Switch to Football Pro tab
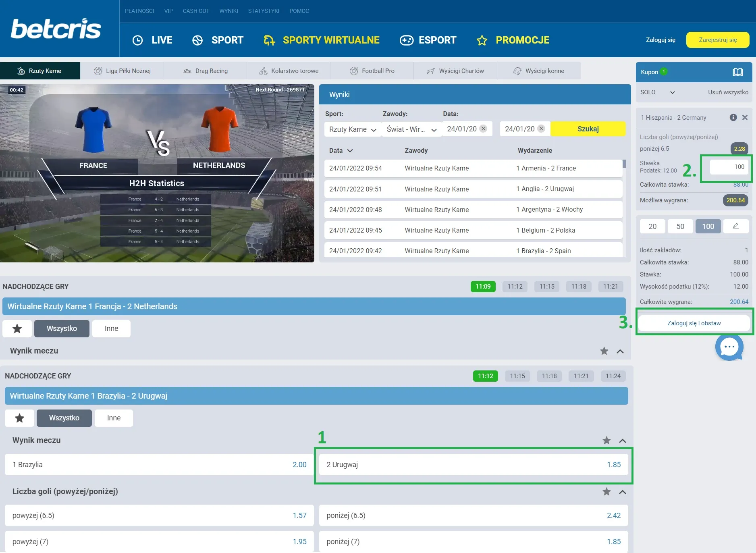 pos(372,71)
